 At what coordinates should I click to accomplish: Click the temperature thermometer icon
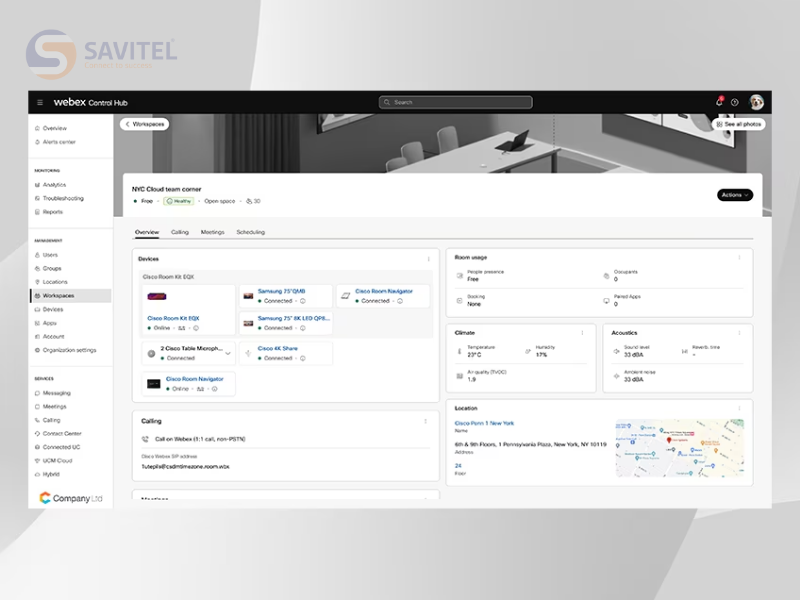pyautogui.click(x=459, y=351)
